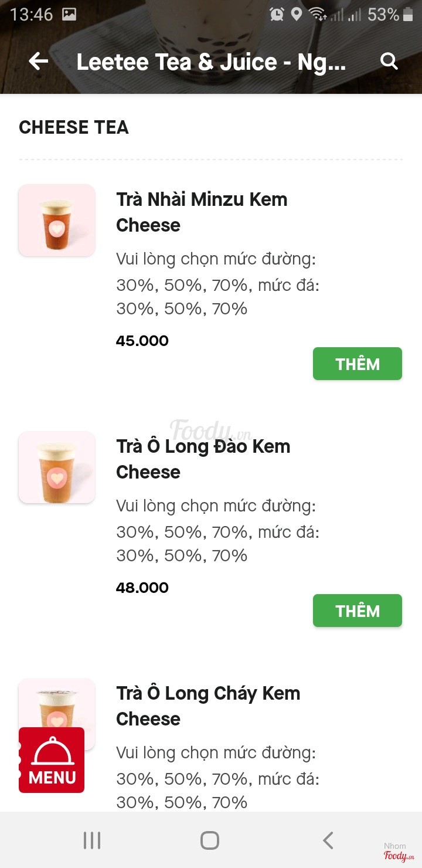Screen dimensions: 422x868
Task: Tap the 48.000 price label
Action: pyautogui.click(x=142, y=588)
